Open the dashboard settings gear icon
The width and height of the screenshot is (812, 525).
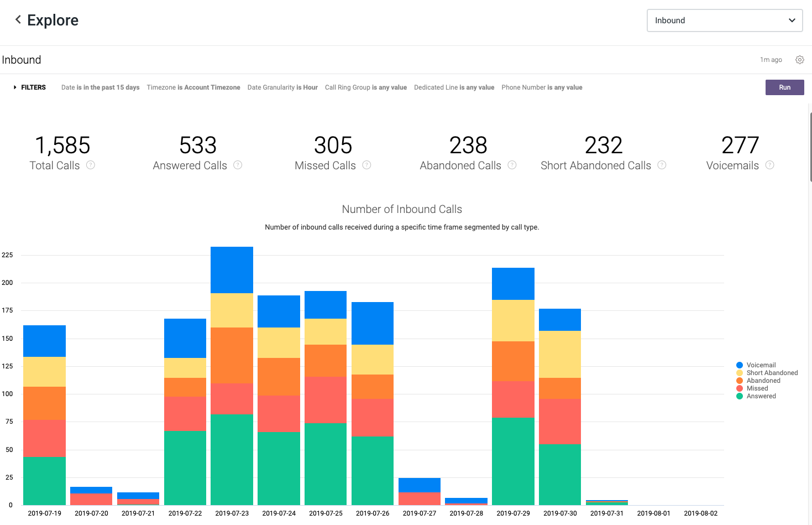click(800, 60)
